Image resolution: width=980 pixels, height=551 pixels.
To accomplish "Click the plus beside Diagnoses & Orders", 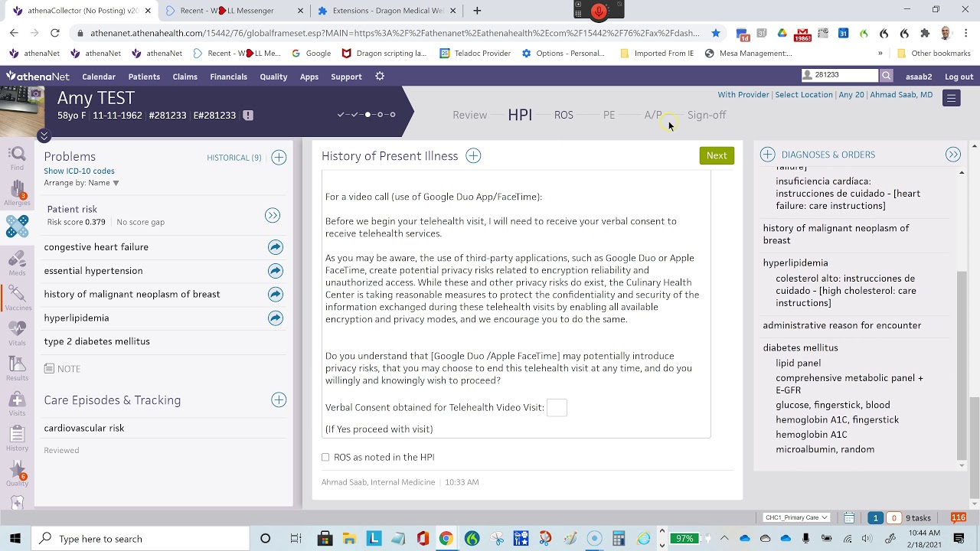I will (x=767, y=155).
